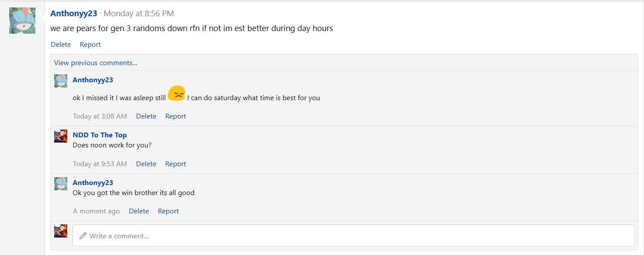The height and width of the screenshot is (255, 644).
Task: Report the main profile post
Action: click(90, 44)
